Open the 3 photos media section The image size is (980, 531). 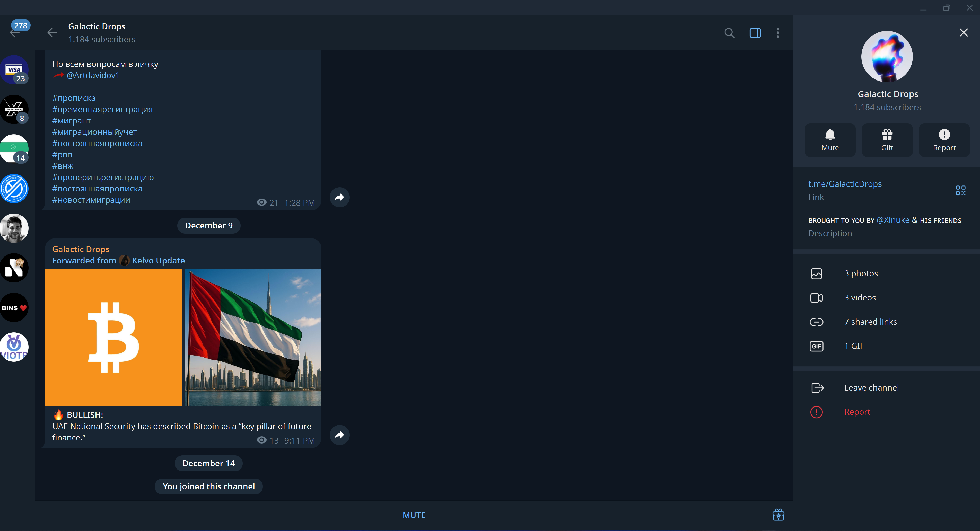tap(887, 273)
